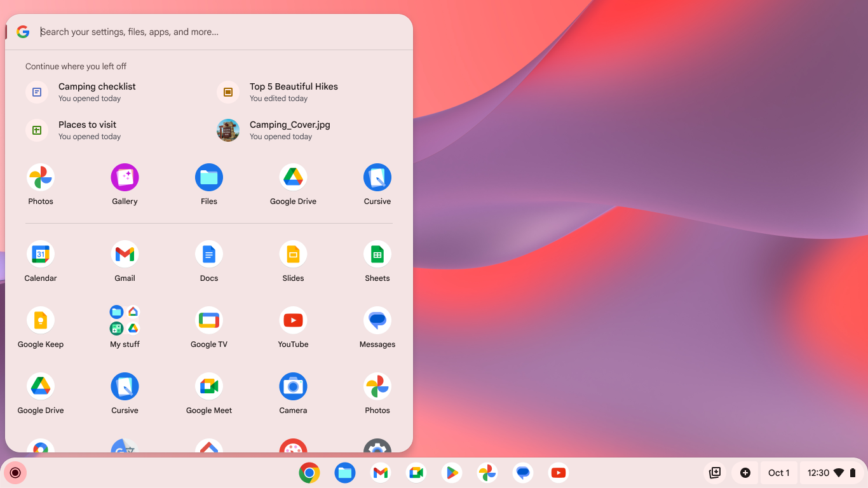Open Google Meet in the launcher grid
Screen dimensions: 868x488
point(209,386)
